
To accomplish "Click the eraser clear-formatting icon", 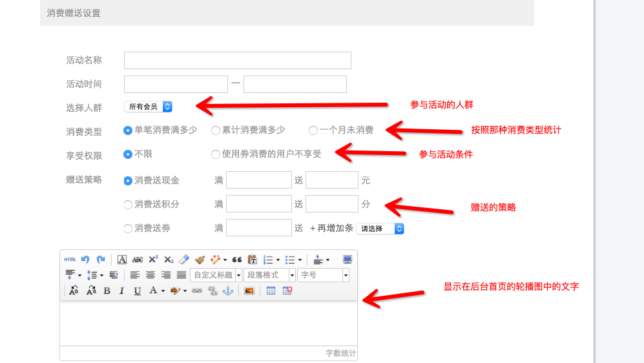I will [x=184, y=260].
